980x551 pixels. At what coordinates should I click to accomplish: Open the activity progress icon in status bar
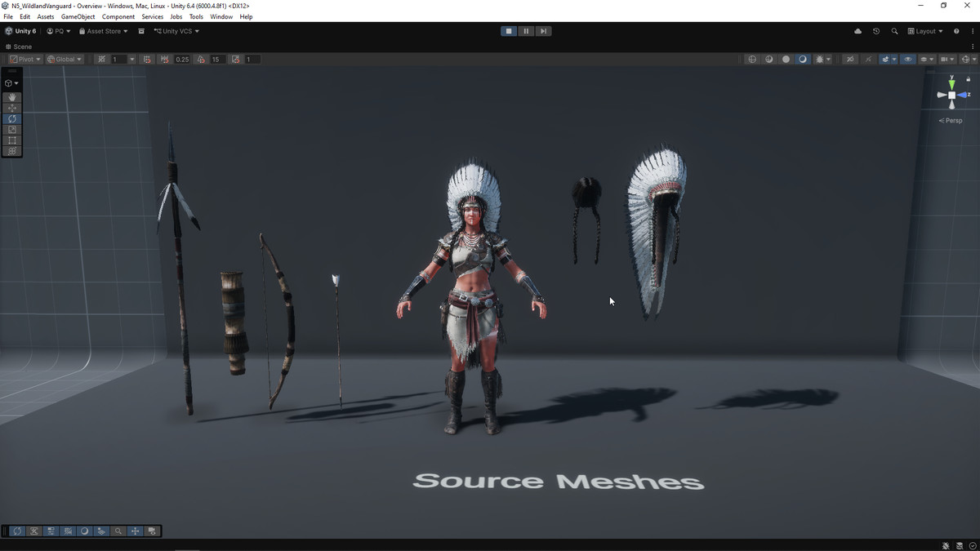coord(973,545)
